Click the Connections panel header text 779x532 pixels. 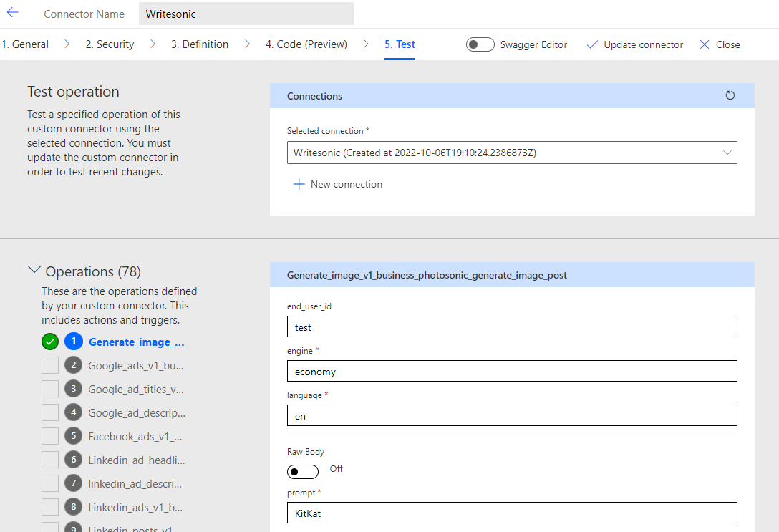(314, 96)
